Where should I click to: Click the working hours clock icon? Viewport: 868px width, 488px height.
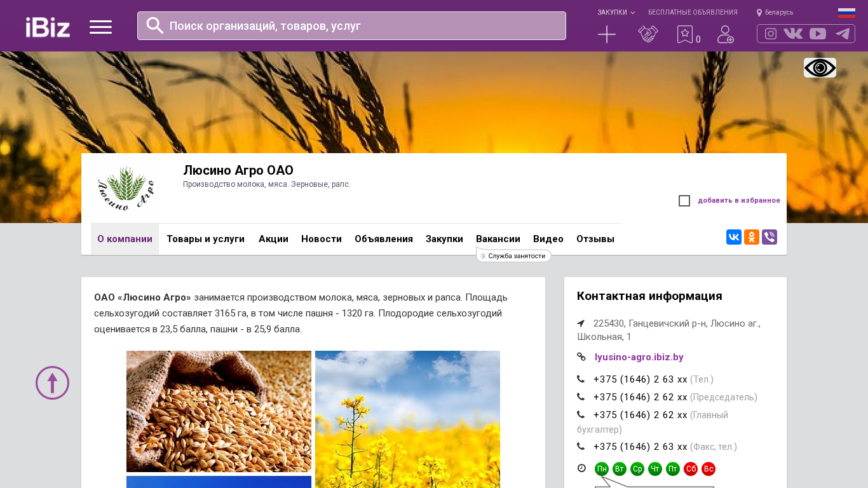click(x=581, y=468)
